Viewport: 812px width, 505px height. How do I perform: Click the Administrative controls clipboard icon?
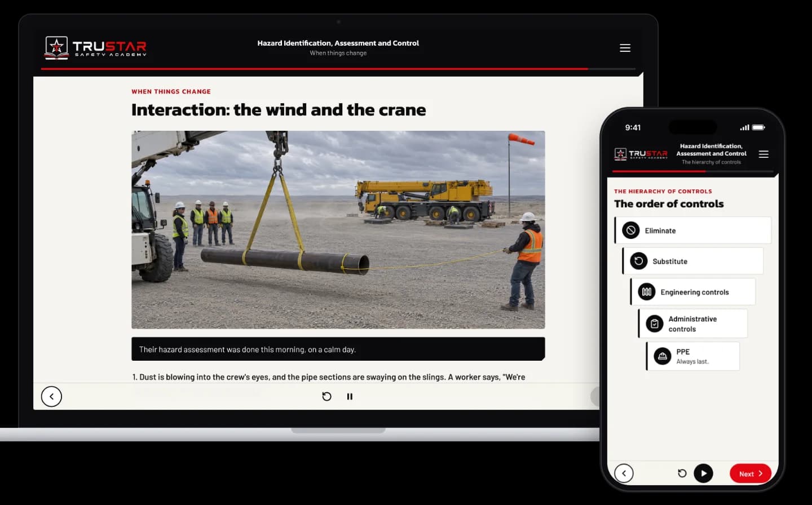coord(655,324)
